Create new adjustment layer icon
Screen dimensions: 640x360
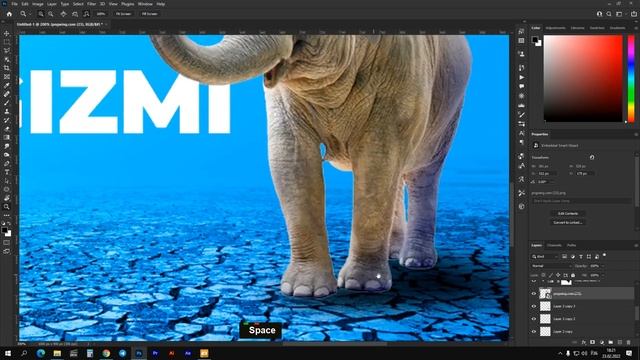coord(602,342)
